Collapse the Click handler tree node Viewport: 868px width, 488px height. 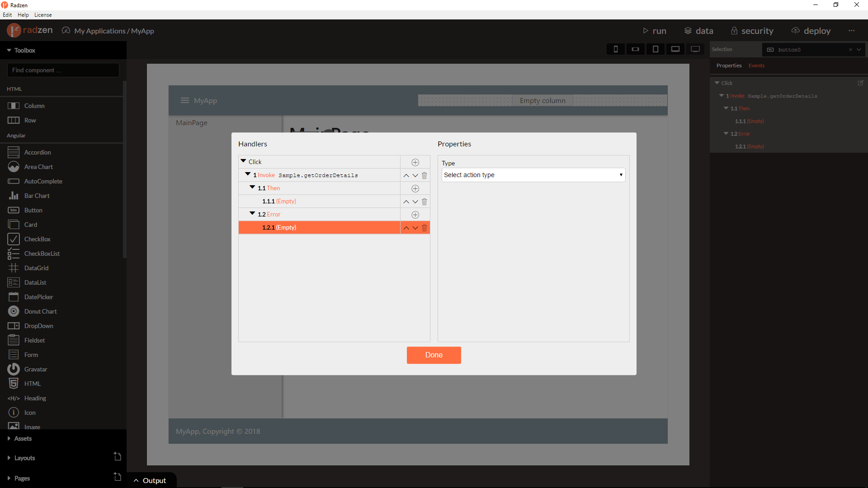[x=243, y=161]
